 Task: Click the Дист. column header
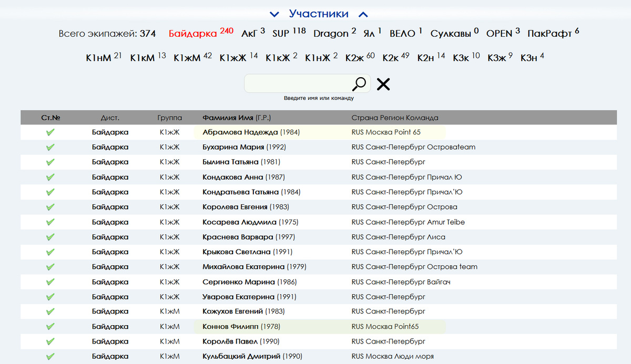pos(110,118)
